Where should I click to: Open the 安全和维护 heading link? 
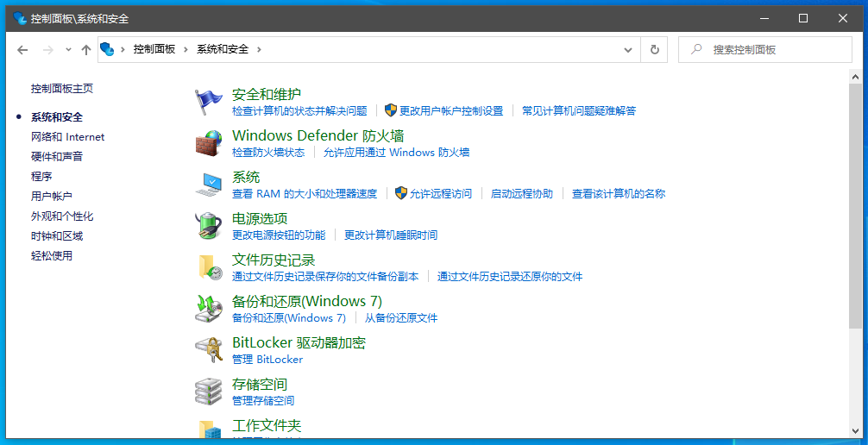[267, 95]
